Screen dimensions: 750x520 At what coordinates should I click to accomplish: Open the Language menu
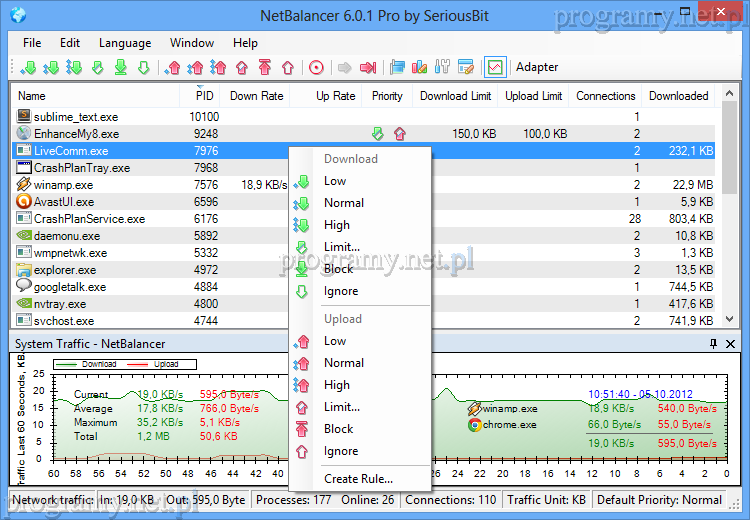point(125,43)
